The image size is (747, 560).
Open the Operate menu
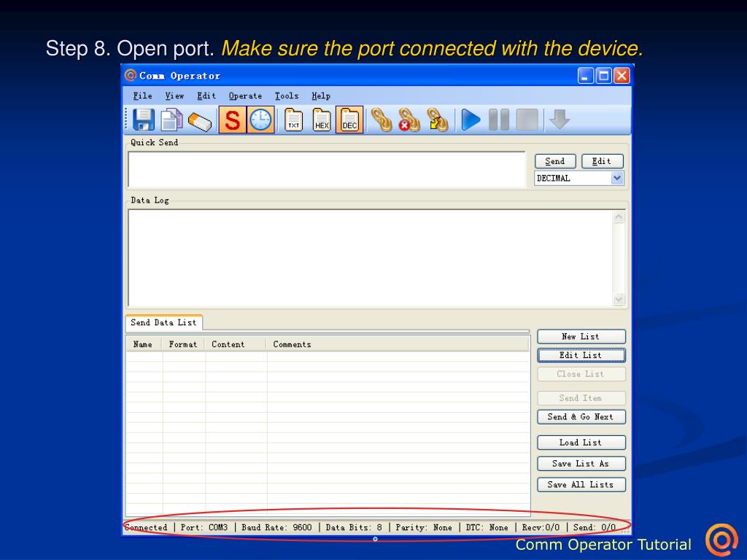pos(245,96)
